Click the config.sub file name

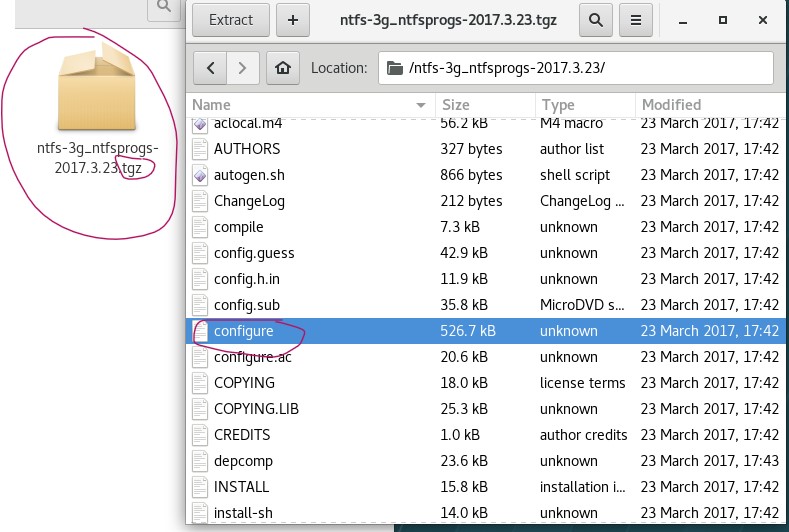point(247,305)
